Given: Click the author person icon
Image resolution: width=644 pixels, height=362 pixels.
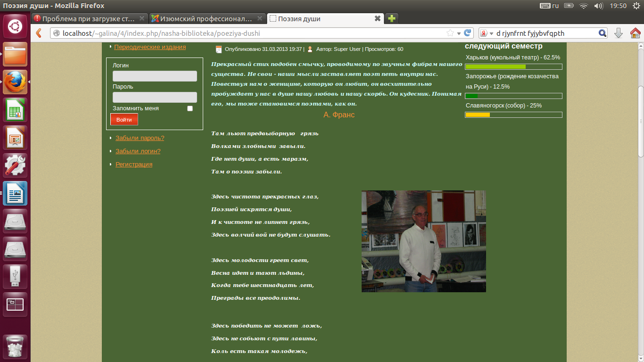Looking at the screenshot, I should (310, 49).
